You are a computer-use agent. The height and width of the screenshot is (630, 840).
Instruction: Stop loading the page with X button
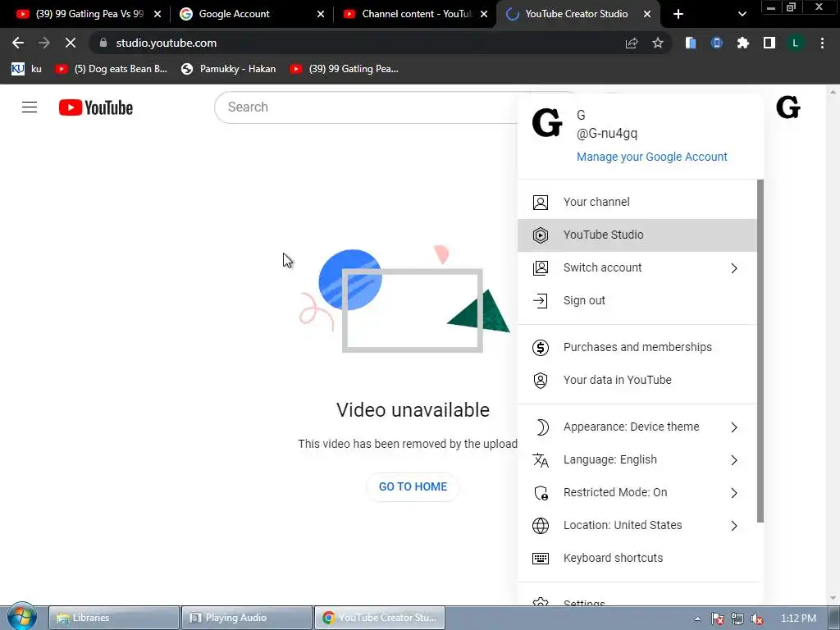[x=71, y=43]
